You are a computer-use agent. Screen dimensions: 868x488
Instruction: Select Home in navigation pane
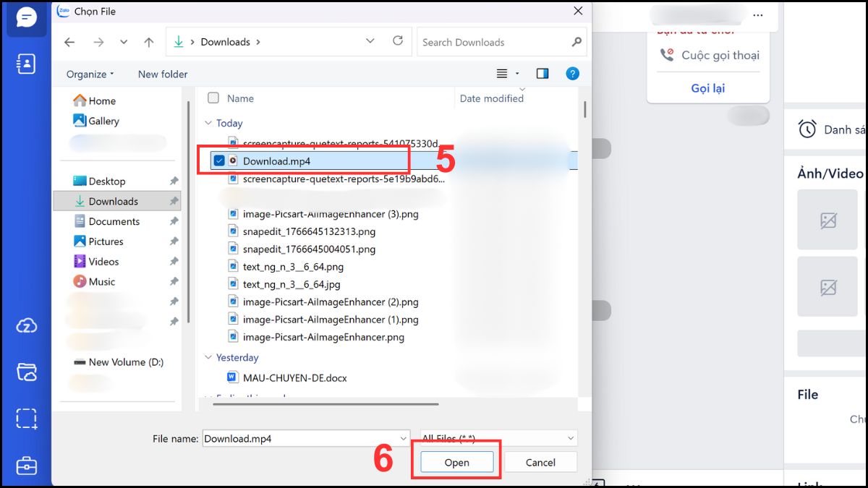coord(94,101)
